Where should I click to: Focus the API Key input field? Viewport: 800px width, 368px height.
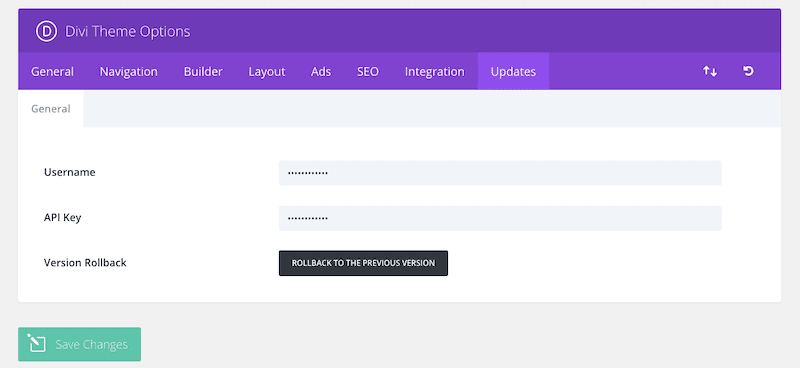(x=500, y=218)
